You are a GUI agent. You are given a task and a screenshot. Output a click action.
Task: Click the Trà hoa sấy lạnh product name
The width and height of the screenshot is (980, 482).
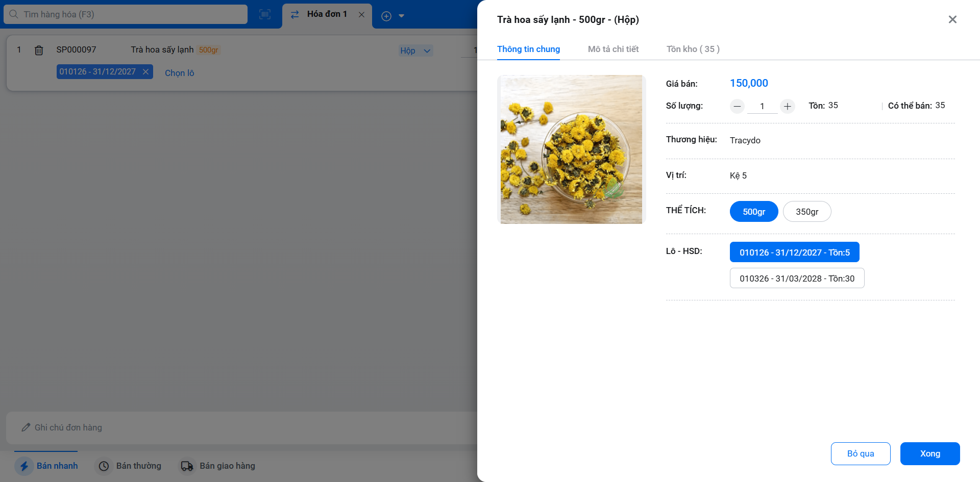click(x=162, y=49)
